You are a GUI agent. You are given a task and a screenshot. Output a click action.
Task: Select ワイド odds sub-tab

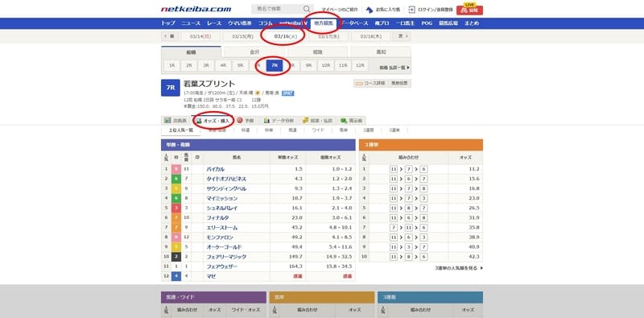point(318,130)
